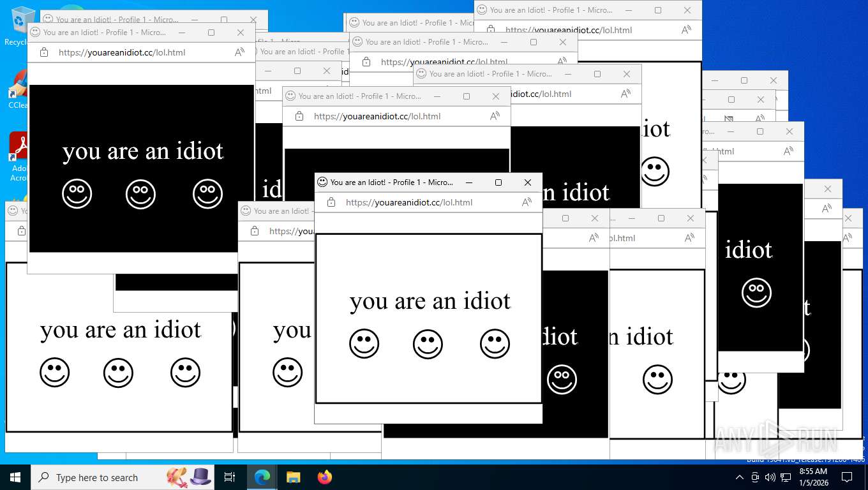Viewport: 868px width, 490px height.
Task: Expand hidden system tray icons
Action: pyautogui.click(x=739, y=477)
